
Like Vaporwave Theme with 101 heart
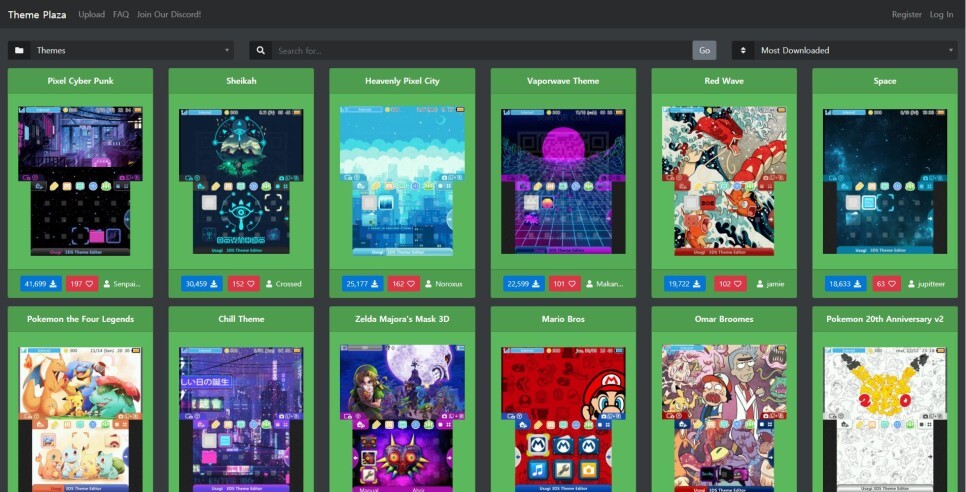[x=565, y=284]
